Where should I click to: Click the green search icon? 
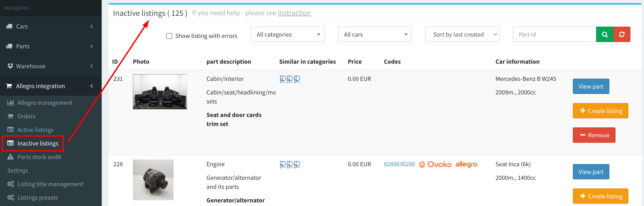click(x=604, y=34)
